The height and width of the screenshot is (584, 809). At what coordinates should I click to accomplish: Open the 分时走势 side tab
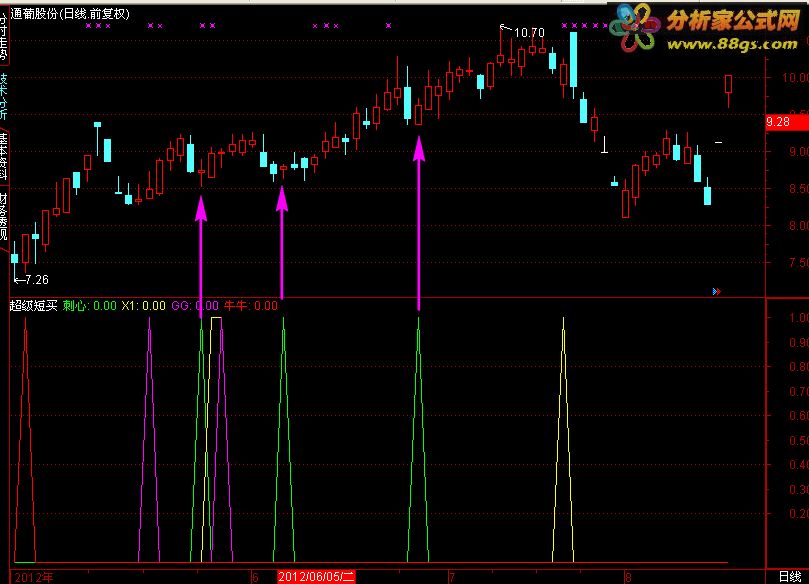click(x=4, y=36)
